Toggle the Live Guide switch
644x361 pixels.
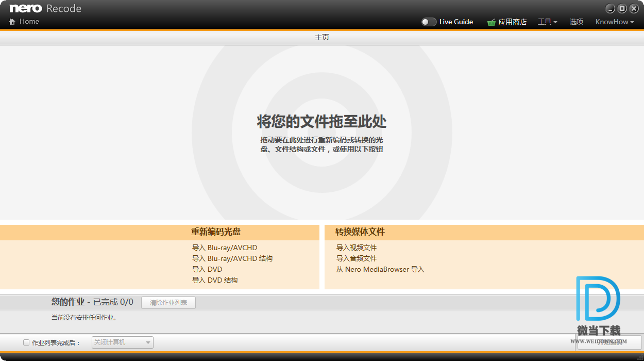coord(429,22)
